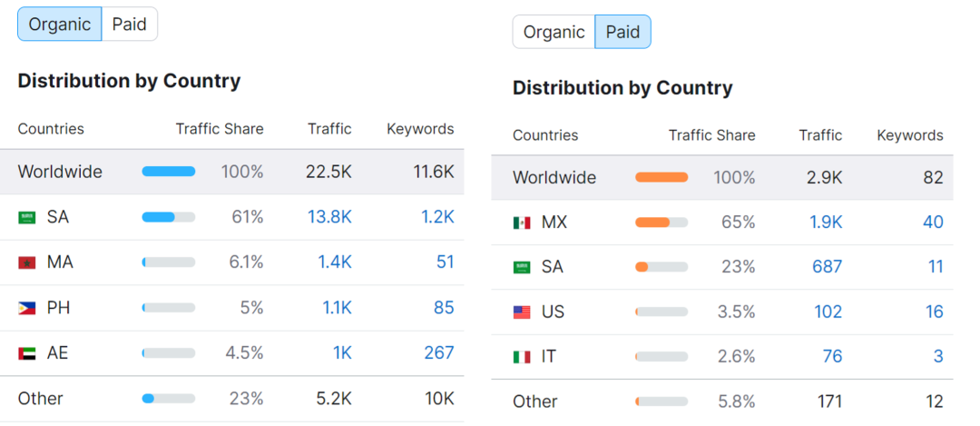Open AE keywords 267 link
The height and width of the screenshot is (426, 980).
click(x=438, y=353)
